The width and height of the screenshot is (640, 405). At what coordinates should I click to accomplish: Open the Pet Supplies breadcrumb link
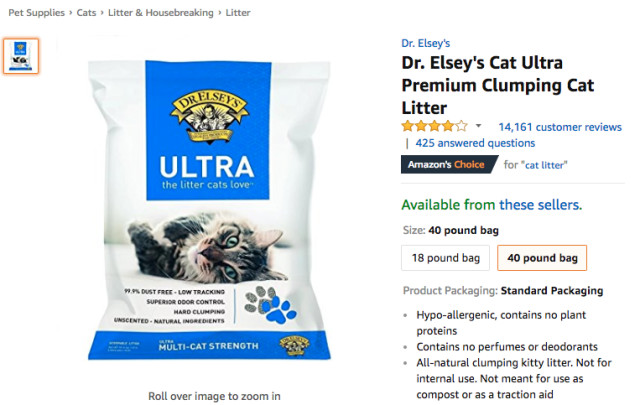(36, 13)
